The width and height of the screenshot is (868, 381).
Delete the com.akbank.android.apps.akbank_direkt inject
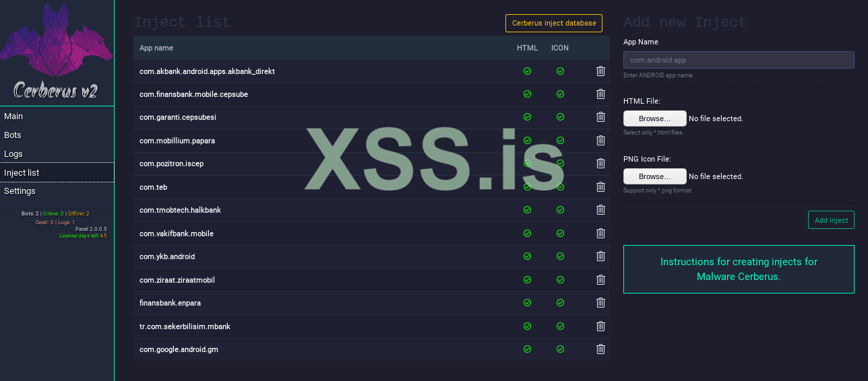coord(600,71)
